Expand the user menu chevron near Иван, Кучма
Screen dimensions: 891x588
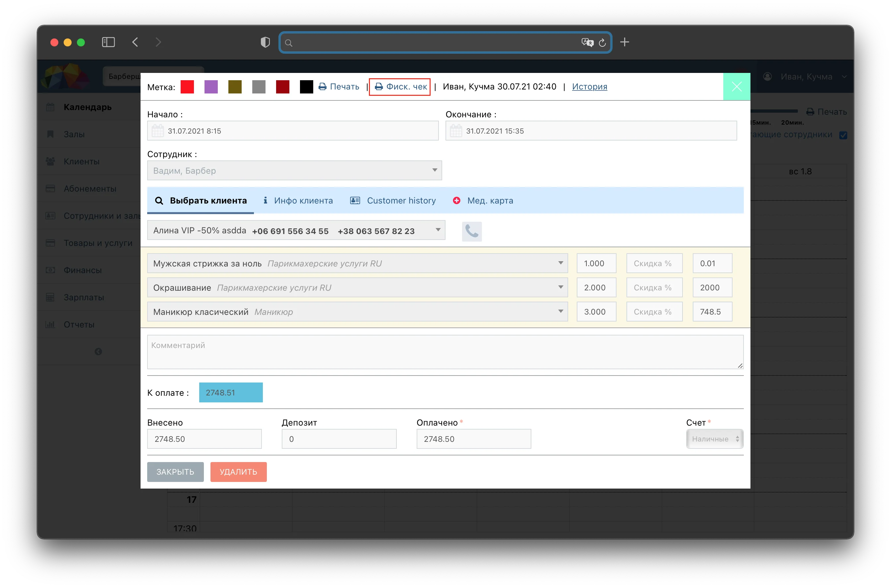pyautogui.click(x=844, y=77)
